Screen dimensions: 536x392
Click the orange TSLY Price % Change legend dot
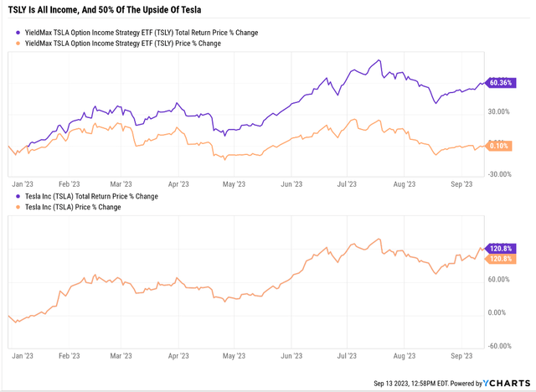point(18,43)
